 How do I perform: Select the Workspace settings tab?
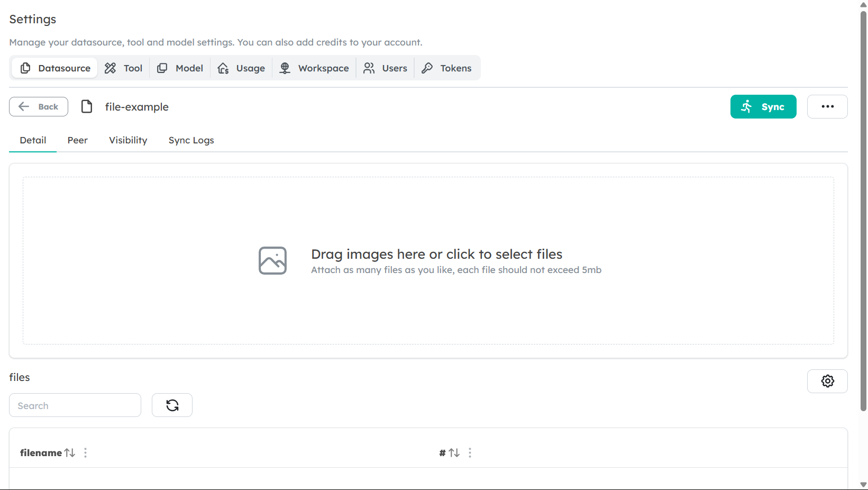pos(314,68)
